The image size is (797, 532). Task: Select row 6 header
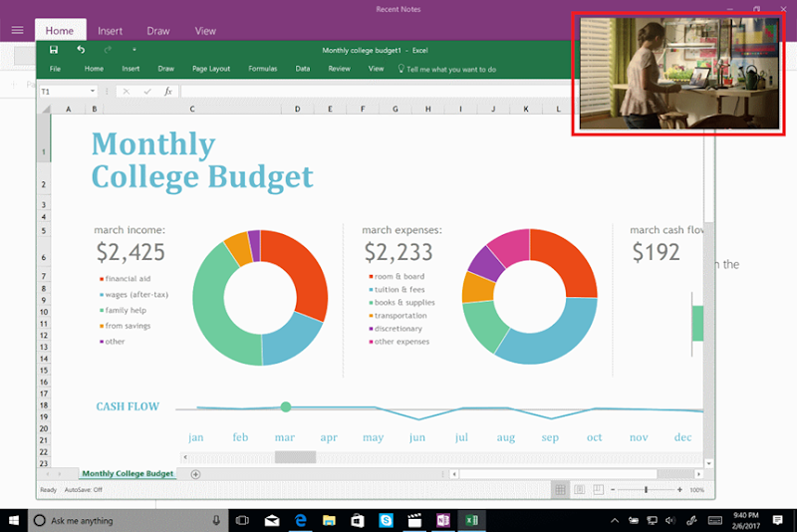44,258
